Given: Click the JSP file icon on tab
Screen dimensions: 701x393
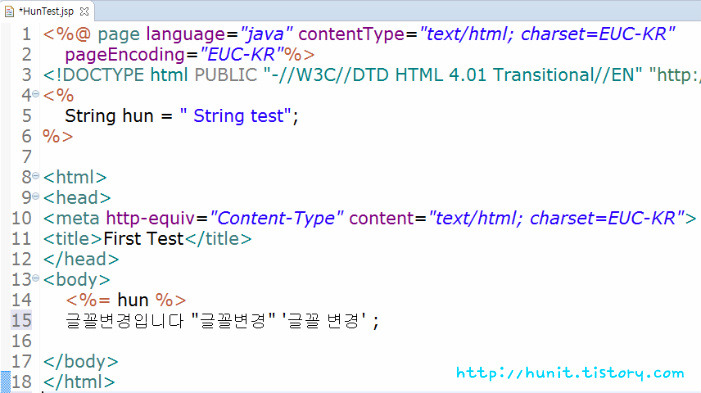Looking at the screenshot, I should (x=9, y=12).
